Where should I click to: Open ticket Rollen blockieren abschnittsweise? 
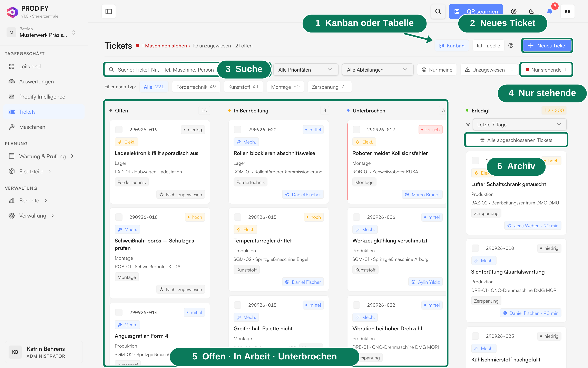274,153
